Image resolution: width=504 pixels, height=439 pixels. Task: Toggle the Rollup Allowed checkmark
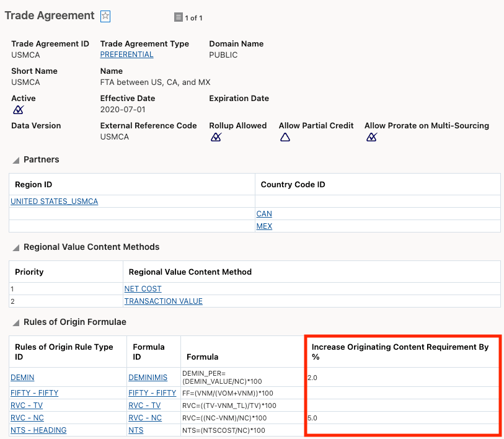(216, 136)
